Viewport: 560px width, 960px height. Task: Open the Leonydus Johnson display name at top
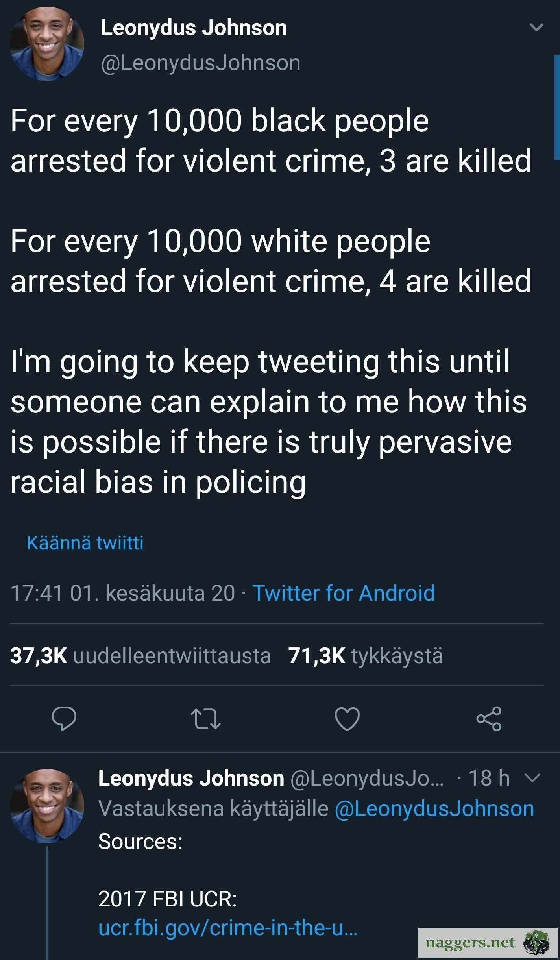[194, 28]
